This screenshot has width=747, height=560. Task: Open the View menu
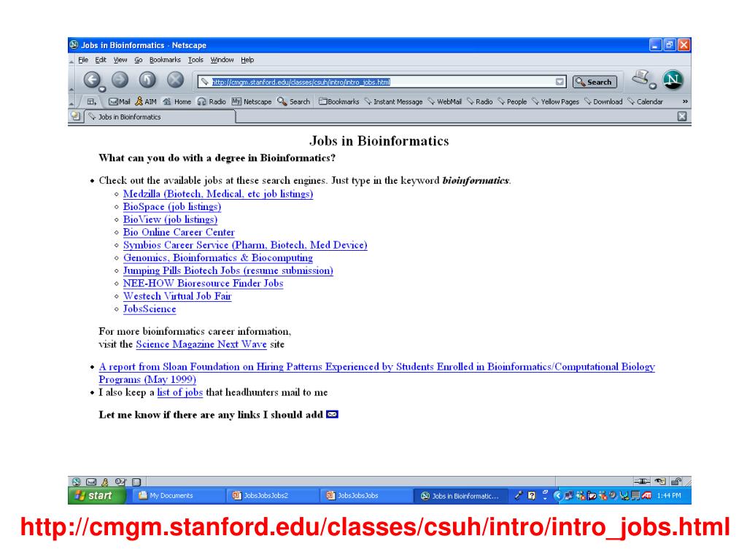click(120, 60)
